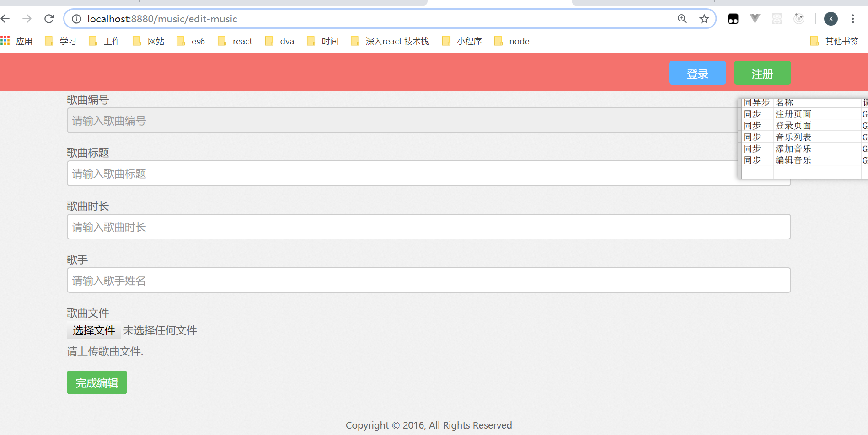Viewport: 868px width, 435px height.
Task: Open the 学习 bookmark folder
Action: click(x=60, y=41)
